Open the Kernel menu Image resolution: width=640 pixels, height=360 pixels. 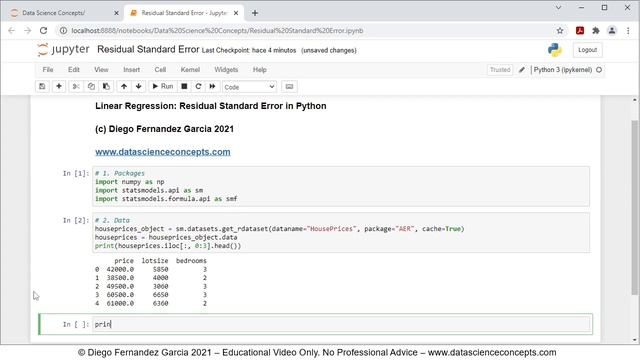tap(190, 70)
